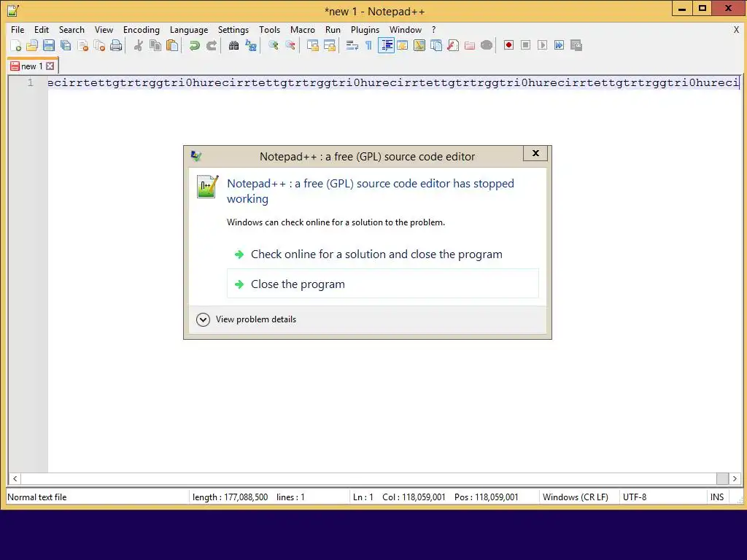
Task: Open the Search menu
Action: coord(71,29)
